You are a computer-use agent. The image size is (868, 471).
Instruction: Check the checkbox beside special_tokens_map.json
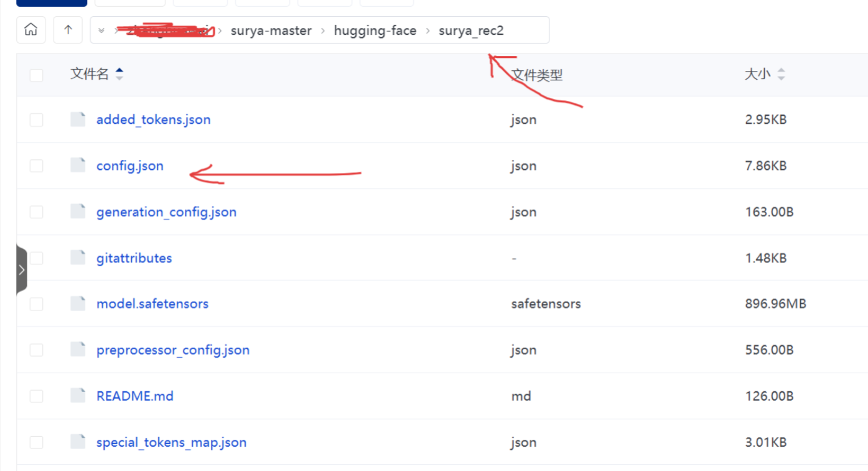pos(36,442)
